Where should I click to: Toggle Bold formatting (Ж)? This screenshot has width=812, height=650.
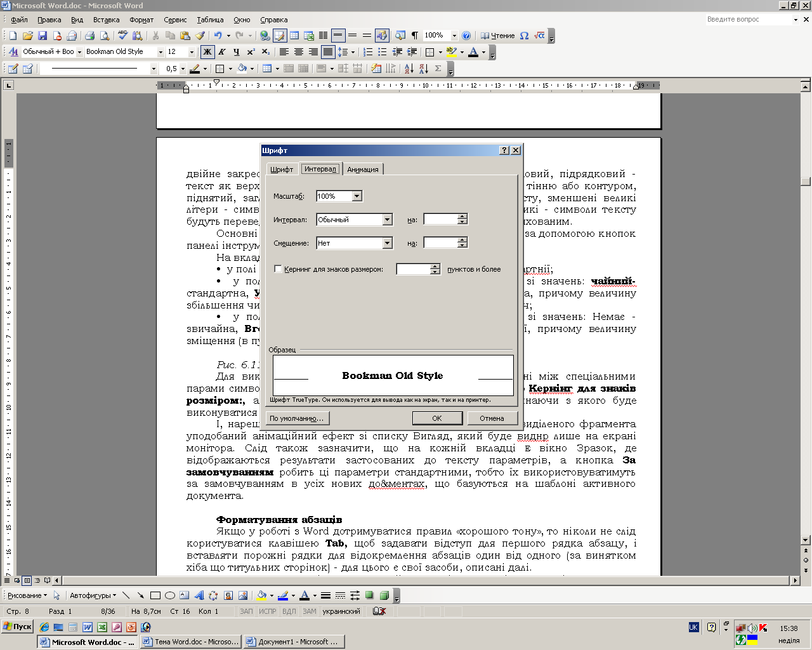click(207, 52)
